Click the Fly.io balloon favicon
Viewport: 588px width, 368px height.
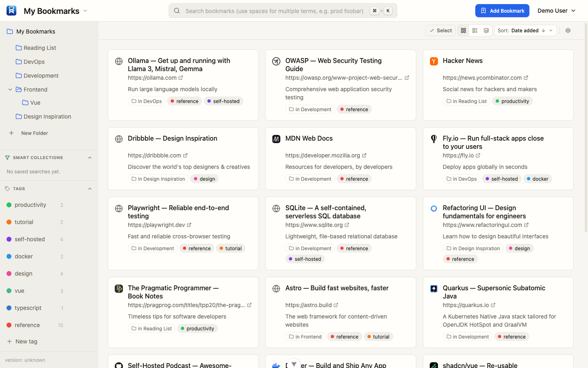click(434, 139)
